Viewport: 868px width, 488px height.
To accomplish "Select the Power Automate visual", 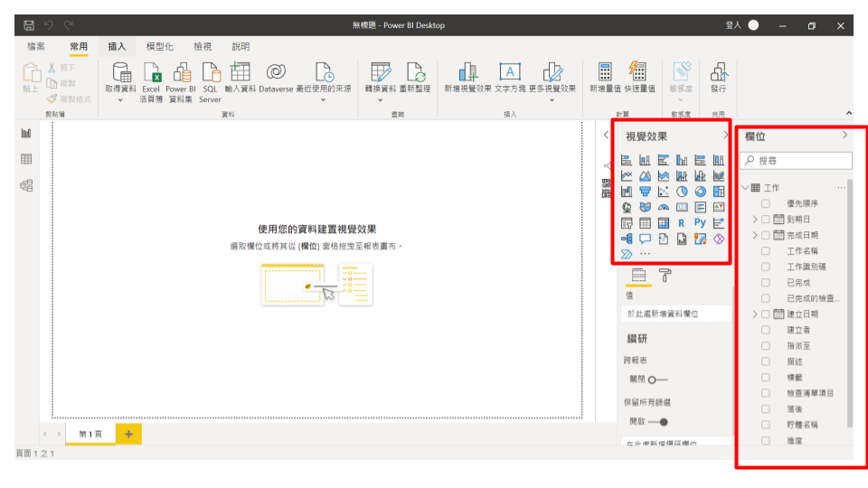I will coord(627,255).
